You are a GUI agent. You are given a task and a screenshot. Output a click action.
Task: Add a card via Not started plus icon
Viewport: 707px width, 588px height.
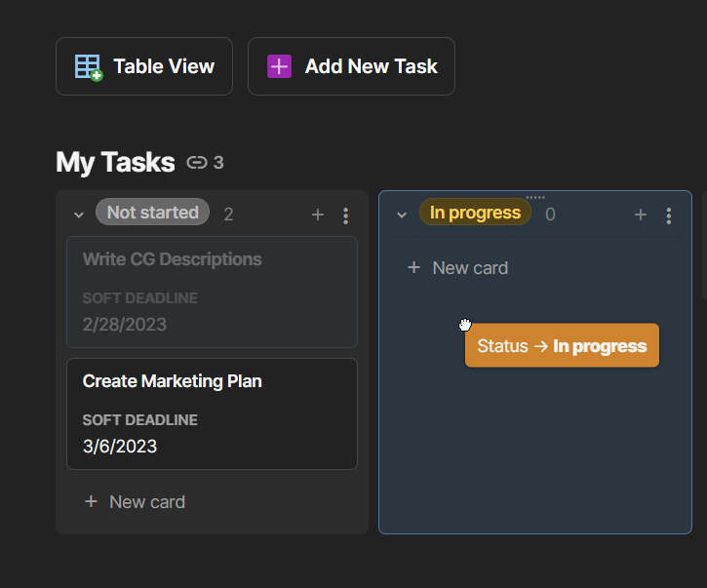[318, 215]
